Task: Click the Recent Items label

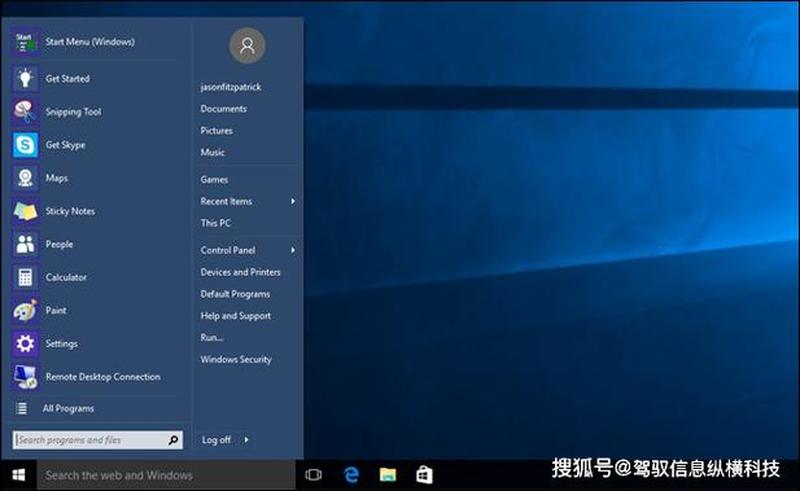Action: [226, 202]
